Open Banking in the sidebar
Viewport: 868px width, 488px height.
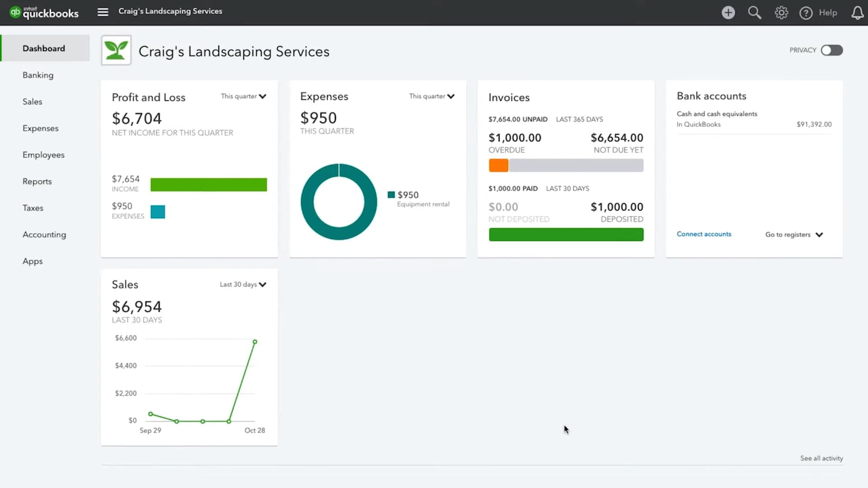[38, 75]
